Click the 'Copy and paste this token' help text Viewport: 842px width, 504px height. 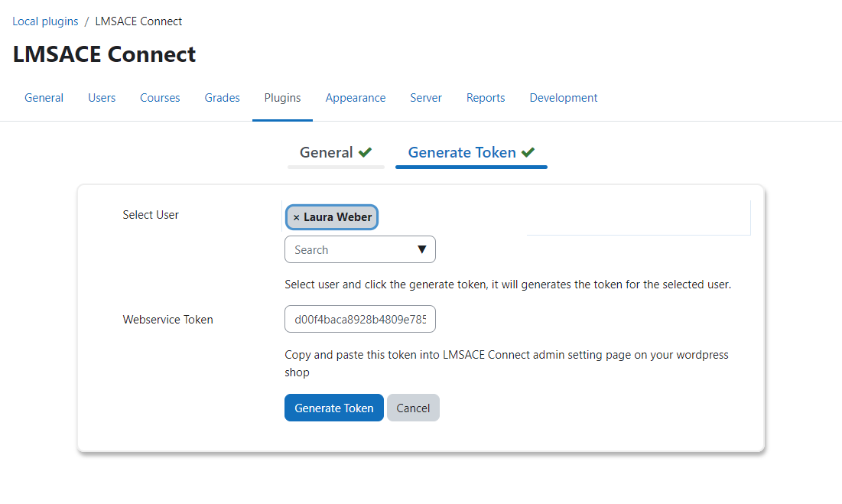(x=506, y=363)
